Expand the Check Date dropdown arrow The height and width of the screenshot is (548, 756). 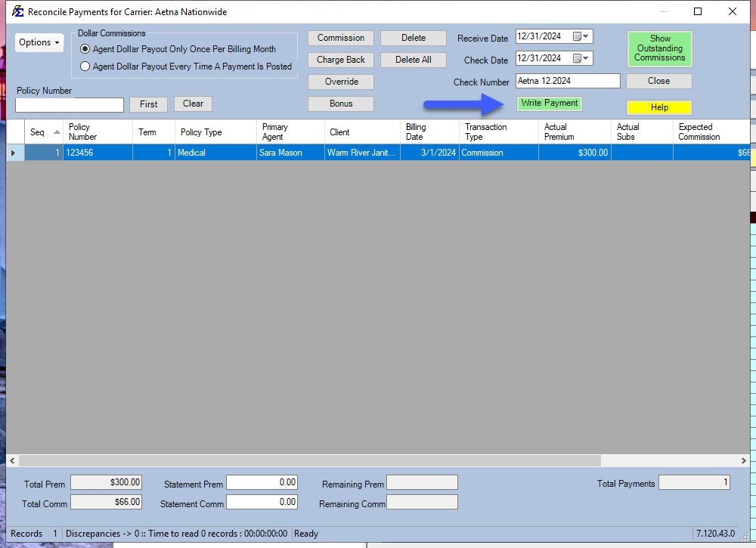click(x=584, y=58)
